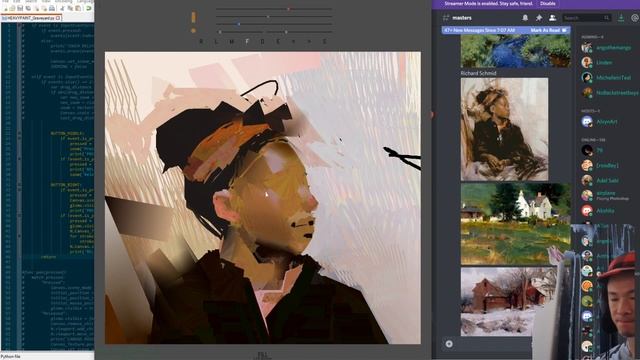Click the Discord download icon
640x360 pixels.
621,18
